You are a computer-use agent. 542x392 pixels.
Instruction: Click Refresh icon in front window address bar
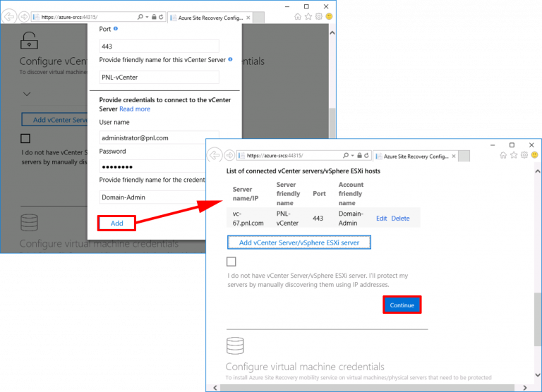pyautogui.click(x=366, y=155)
